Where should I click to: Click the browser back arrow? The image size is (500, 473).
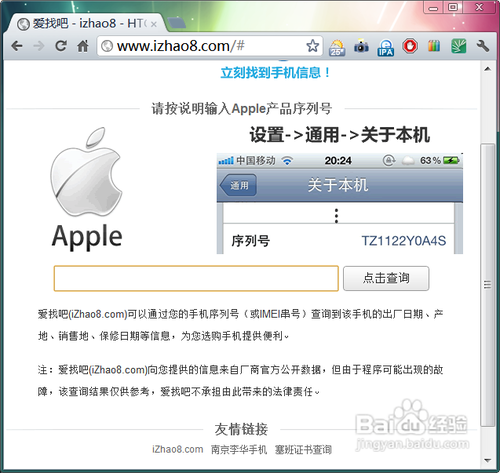click(x=17, y=46)
